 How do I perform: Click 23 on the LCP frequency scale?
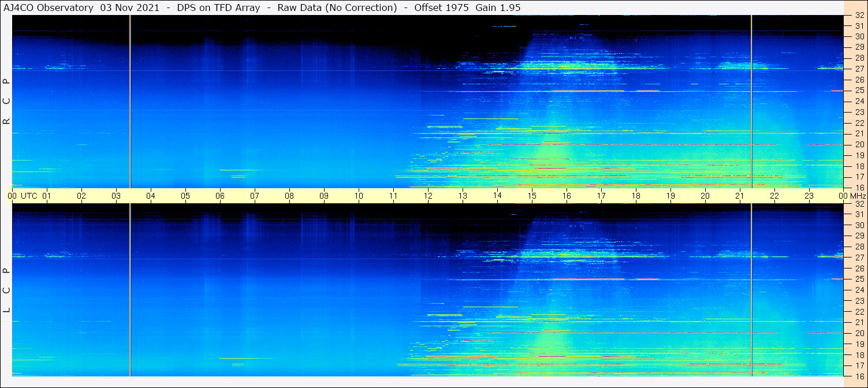click(859, 301)
